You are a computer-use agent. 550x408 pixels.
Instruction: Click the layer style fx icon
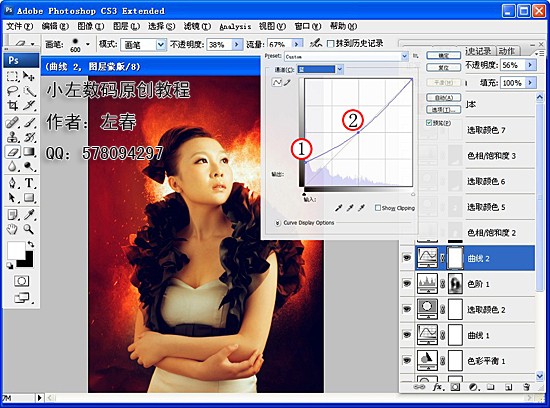coord(437,387)
